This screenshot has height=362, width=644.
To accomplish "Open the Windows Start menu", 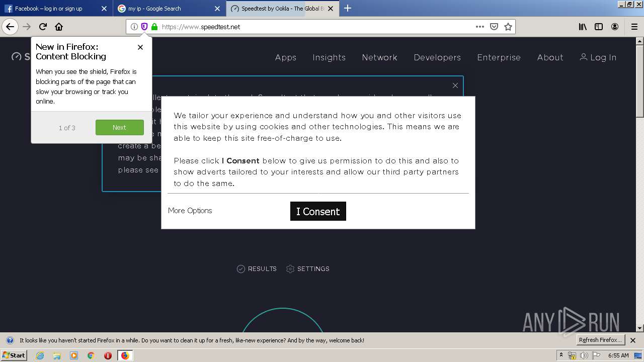I will point(14,355).
